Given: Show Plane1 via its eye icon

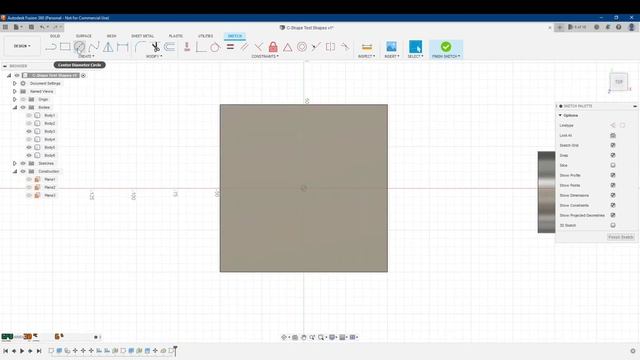Looking at the screenshot, I should 29,180.
